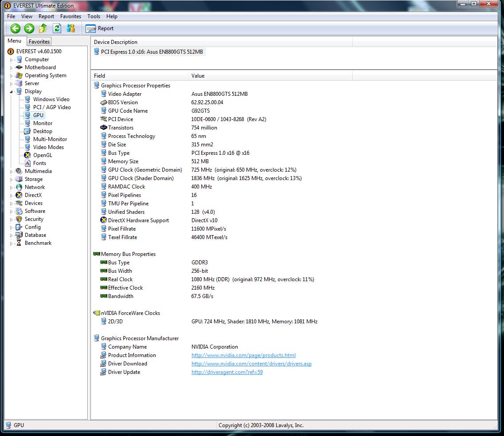Select the Desktop tree item
This screenshot has width=504, height=436.
(43, 131)
